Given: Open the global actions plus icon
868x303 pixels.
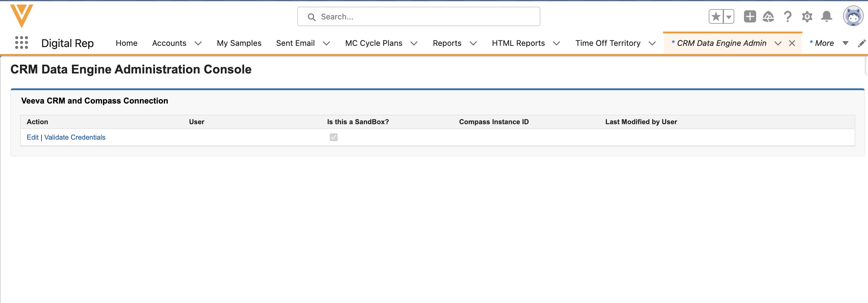Looking at the screenshot, I should (x=750, y=16).
